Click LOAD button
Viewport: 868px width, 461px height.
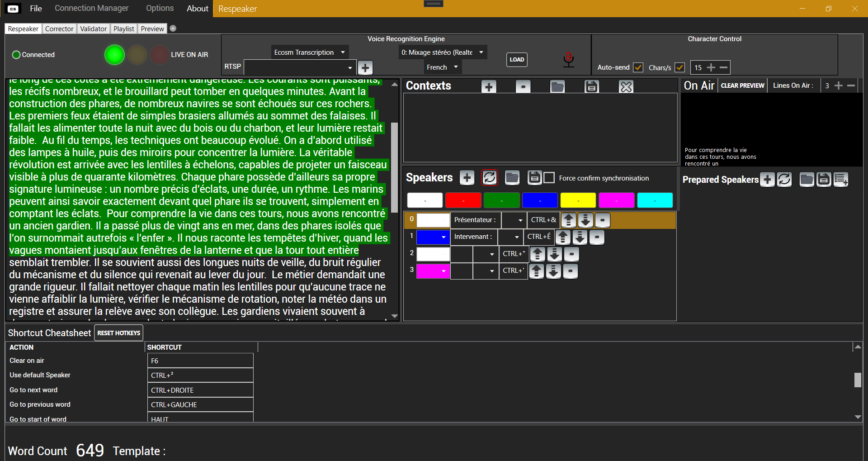point(517,60)
